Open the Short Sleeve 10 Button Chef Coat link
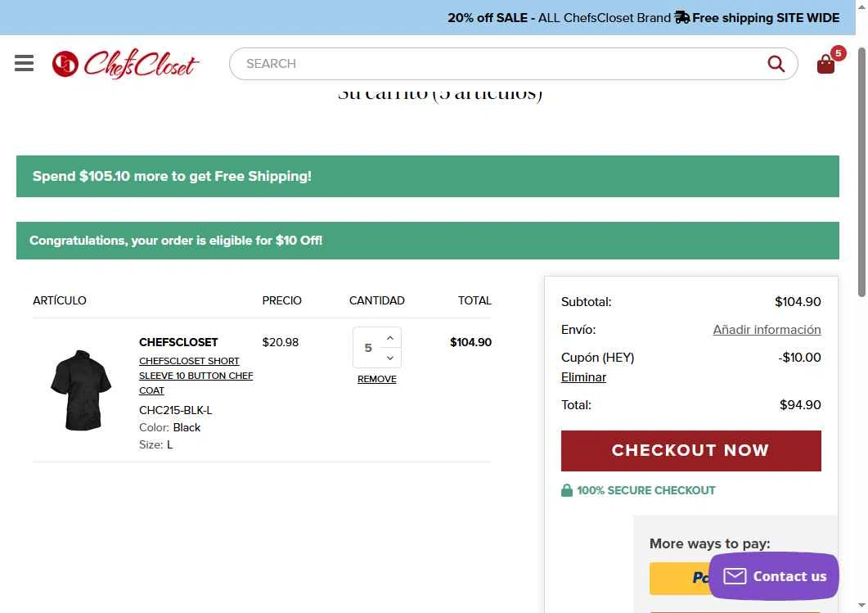Screen dimensions: 868x613 point(196,376)
